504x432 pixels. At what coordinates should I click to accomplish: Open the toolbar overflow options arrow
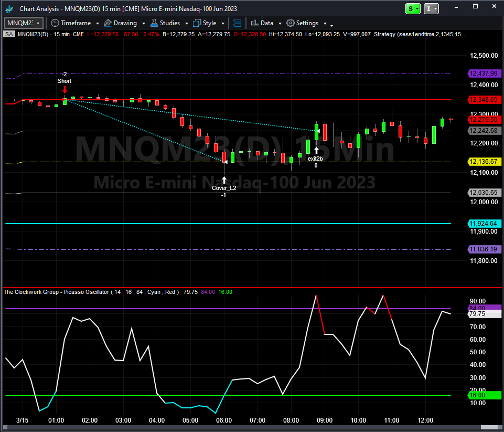tap(331, 25)
